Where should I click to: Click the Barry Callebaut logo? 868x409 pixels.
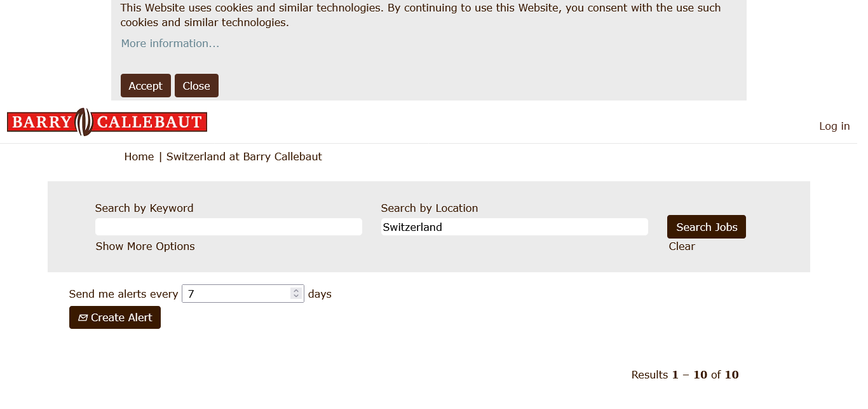pos(107,122)
